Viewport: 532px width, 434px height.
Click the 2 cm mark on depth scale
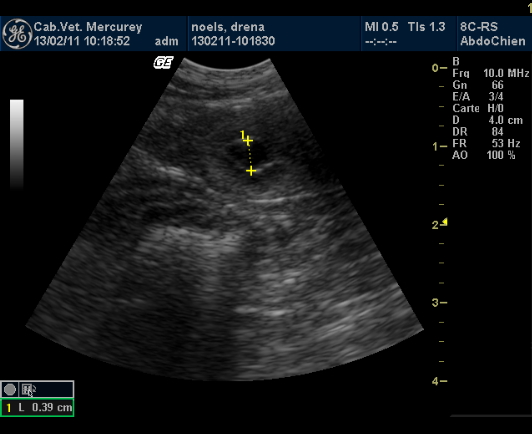[437, 225]
